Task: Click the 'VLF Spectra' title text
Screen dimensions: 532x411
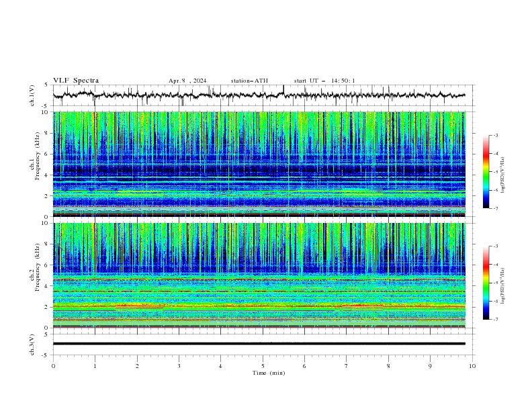Action: (76, 81)
